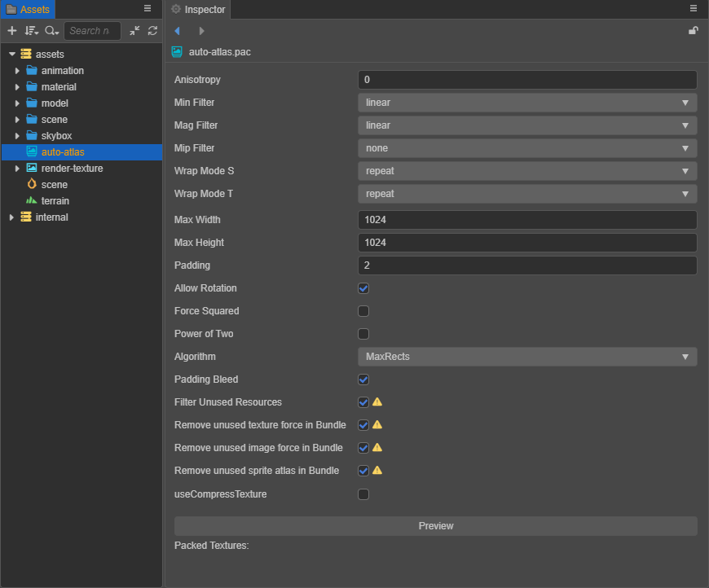Enable the Power of Two checkbox
Screen dimensions: 709x588
tap(363, 334)
